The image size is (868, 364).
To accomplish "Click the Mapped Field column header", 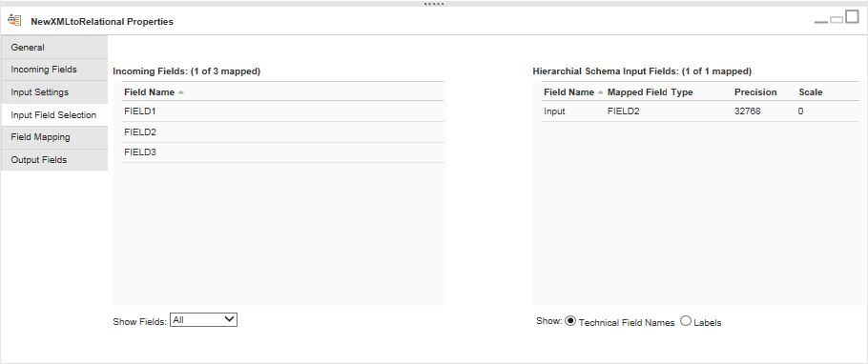I will [638, 92].
